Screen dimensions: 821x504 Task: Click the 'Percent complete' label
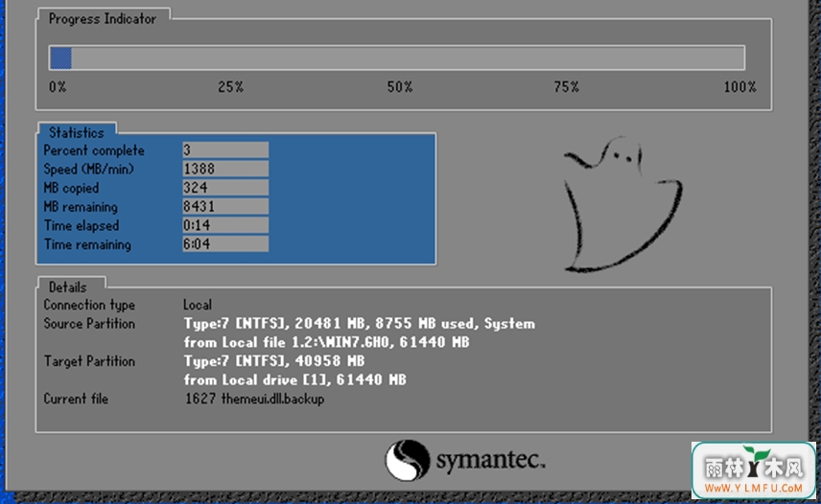(x=94, y=150)
